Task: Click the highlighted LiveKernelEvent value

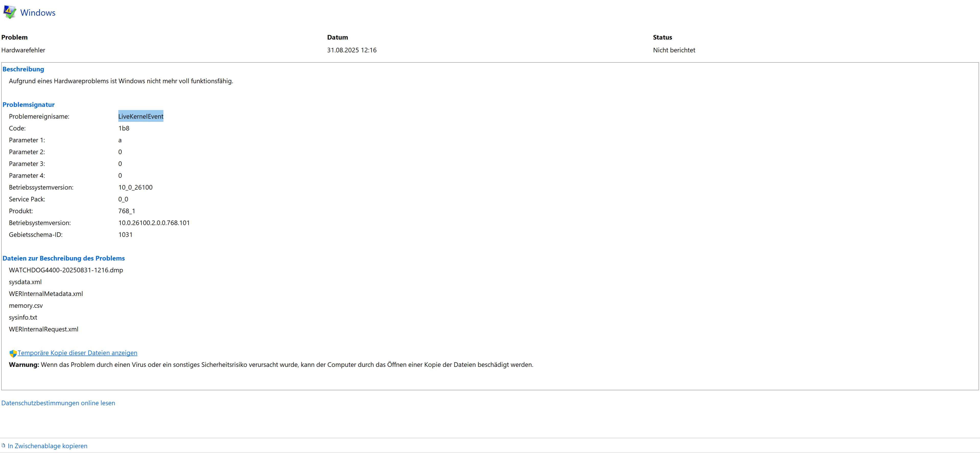Action: (x=140, y=116)
